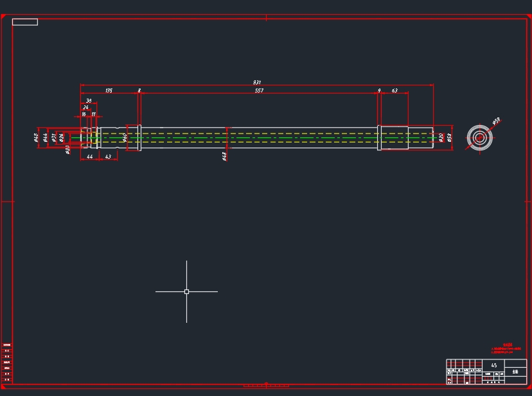The width and height of the screenshot is (532, 396).
Task: Select the 38 dimension label
Action: pyautogui.click(x=89, y=101)
